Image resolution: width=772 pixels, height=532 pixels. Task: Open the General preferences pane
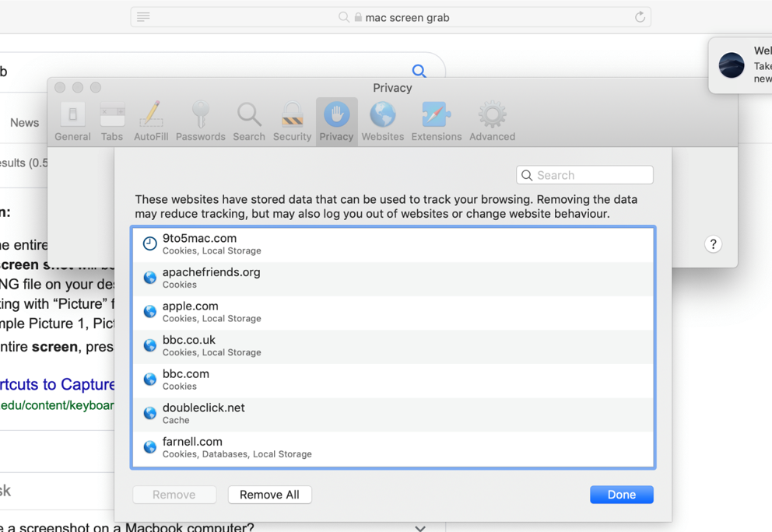72,121
